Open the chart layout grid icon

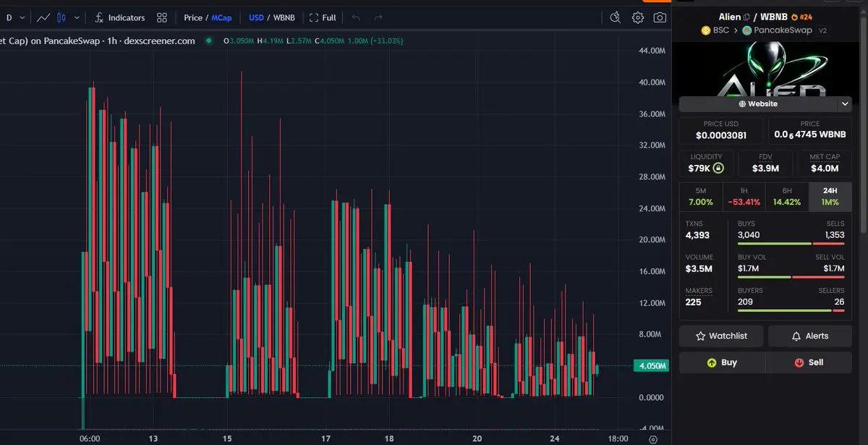coord(162,17)
